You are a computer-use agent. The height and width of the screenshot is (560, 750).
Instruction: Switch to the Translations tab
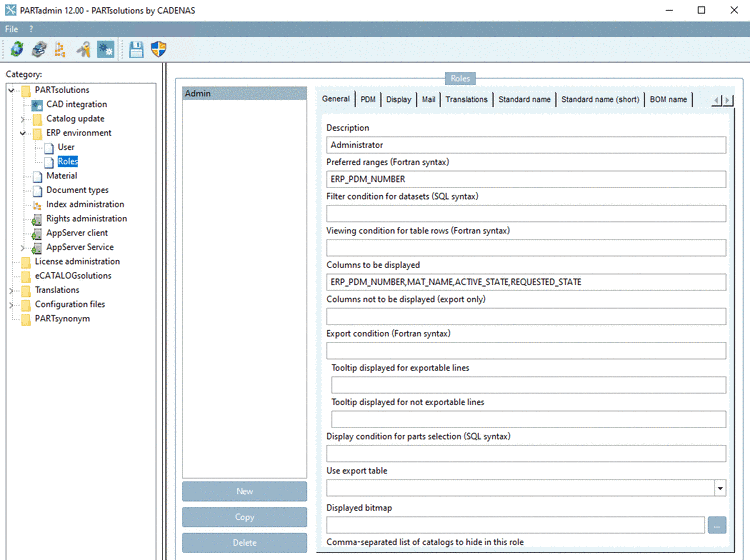tap(466, 99)
